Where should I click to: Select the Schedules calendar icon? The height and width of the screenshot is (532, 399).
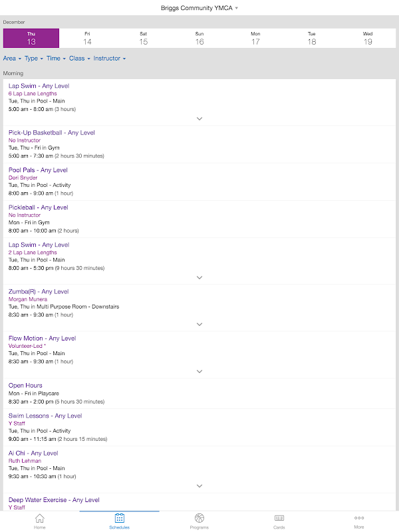coord(120,518)
